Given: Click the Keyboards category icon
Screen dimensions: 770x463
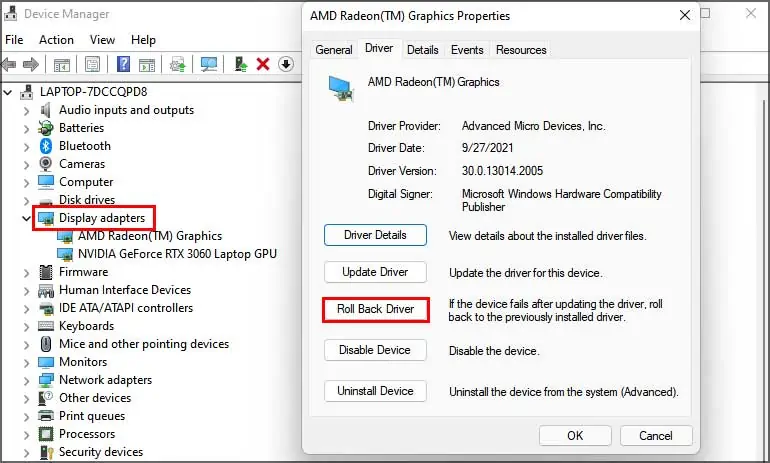Looking at the screenshot, I should [46, 326].
